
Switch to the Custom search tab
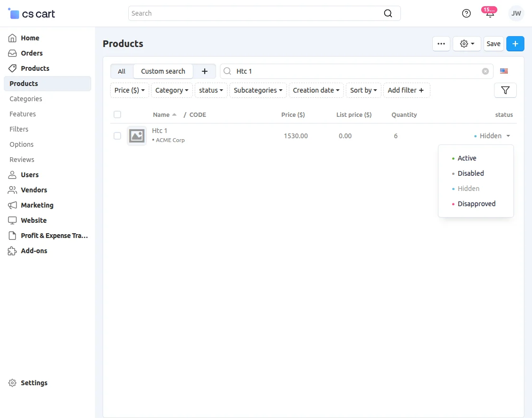click(163, 71)
